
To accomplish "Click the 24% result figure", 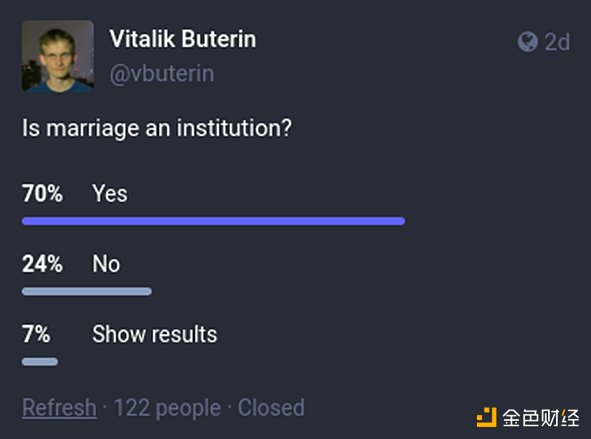I will (42, 264).
